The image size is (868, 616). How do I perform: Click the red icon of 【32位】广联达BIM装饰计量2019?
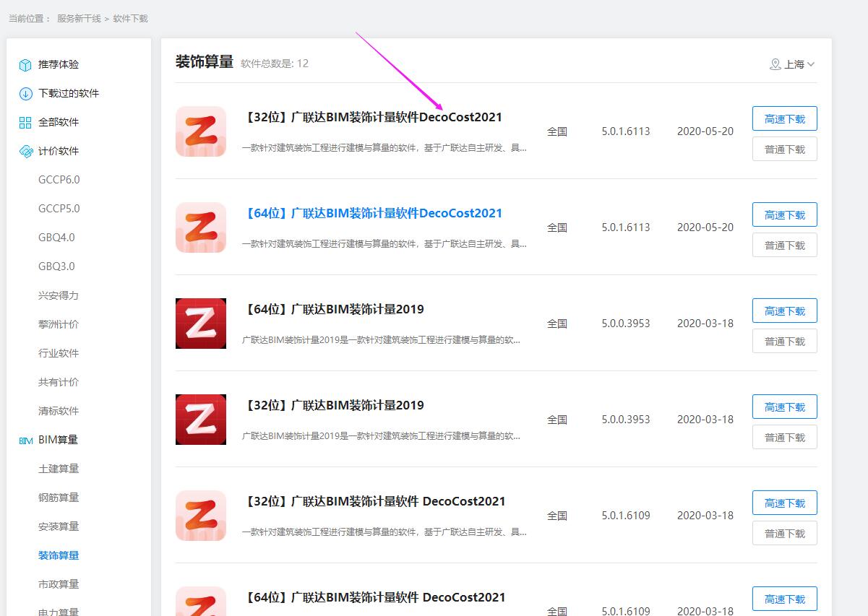(x=201, y=420)
